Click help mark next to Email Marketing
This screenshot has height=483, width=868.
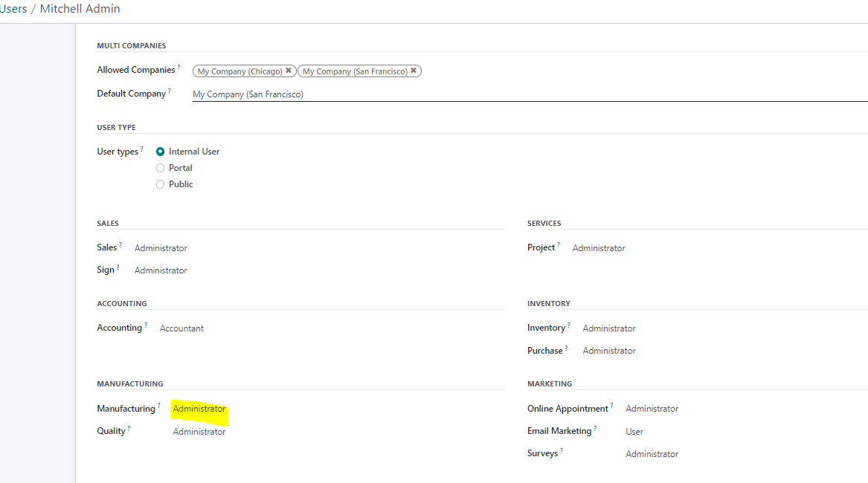tap(595, 429)
